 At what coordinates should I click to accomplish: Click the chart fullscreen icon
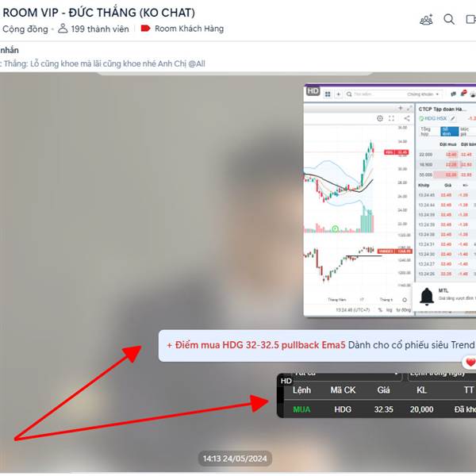click(x=391, y=118)
